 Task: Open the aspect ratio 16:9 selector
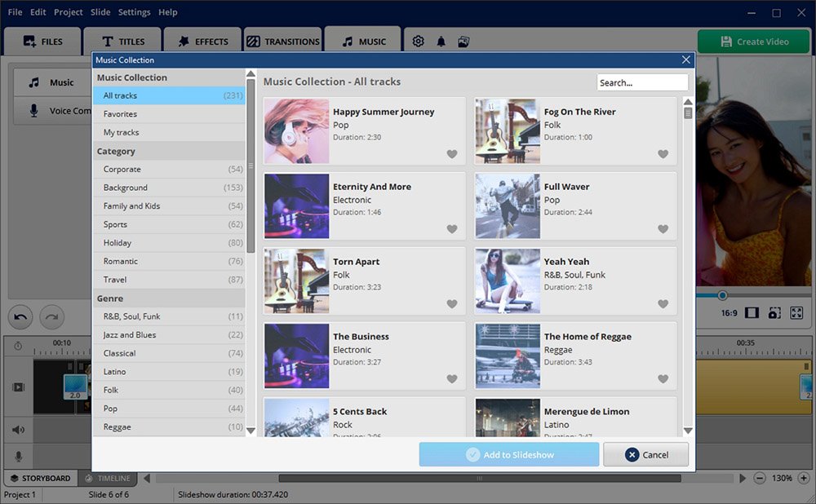point(729,313)
